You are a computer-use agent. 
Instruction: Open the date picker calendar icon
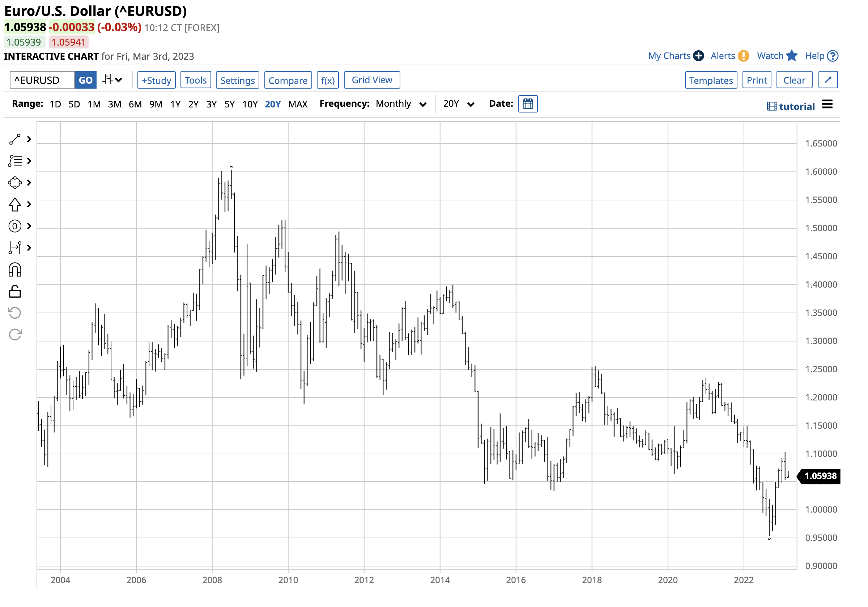528,103
